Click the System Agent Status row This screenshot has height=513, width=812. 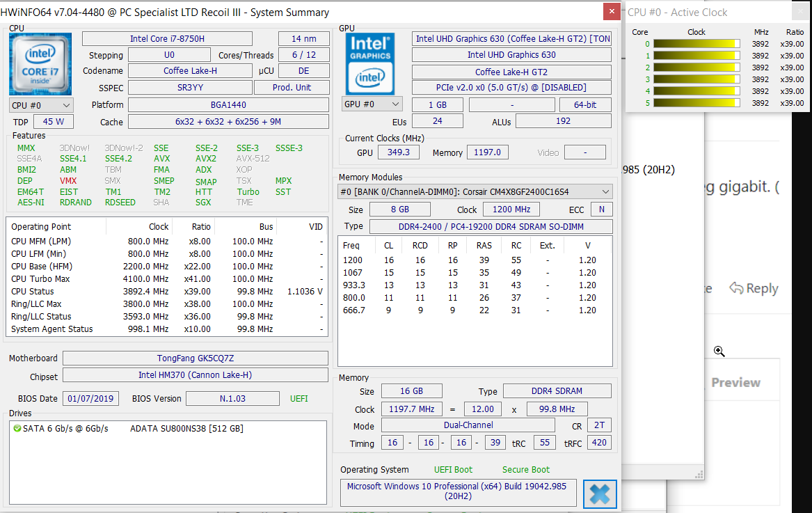pyautogui.click(x=167, y=329)
